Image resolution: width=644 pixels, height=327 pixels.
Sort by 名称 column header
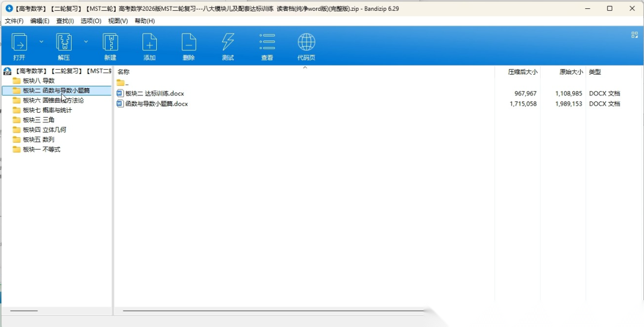coord(123,72)
